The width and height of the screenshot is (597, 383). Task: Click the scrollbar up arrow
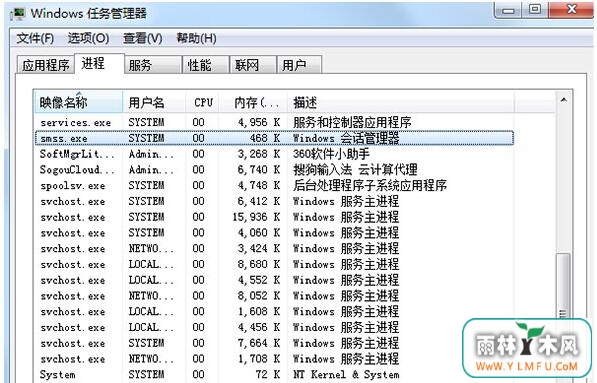[563, 100]
